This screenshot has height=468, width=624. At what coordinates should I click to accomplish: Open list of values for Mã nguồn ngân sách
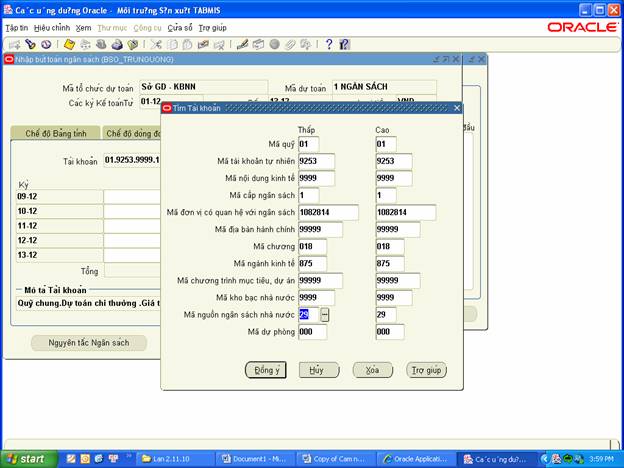click(x=325, y=315)
